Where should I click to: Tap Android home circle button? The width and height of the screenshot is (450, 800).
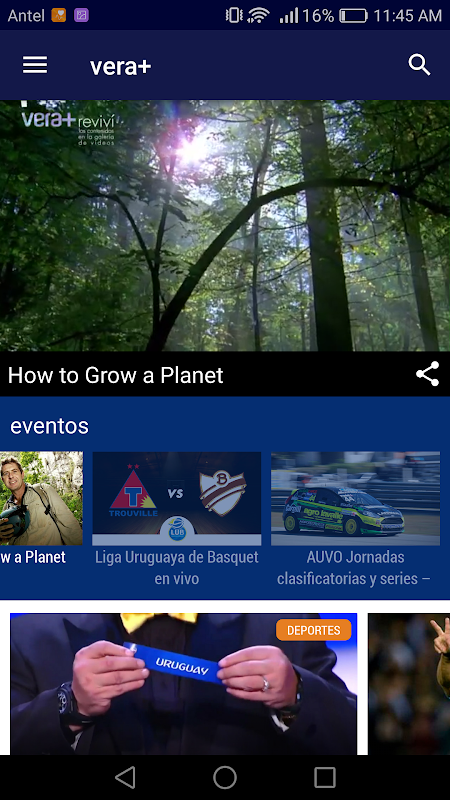click(x=225, y=778)
